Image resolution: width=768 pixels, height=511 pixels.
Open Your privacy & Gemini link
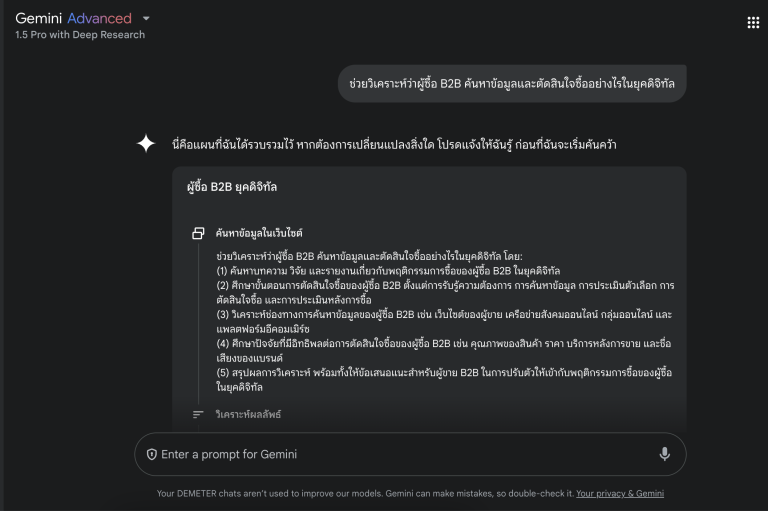coord(620,493)
